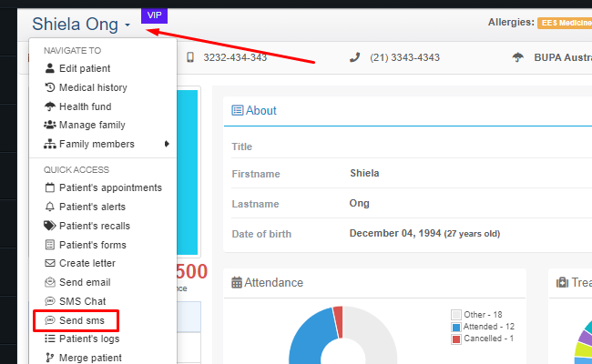Click the group icon beside Manage family
This screenshot has width=592, height=364.
click(50, 125)
